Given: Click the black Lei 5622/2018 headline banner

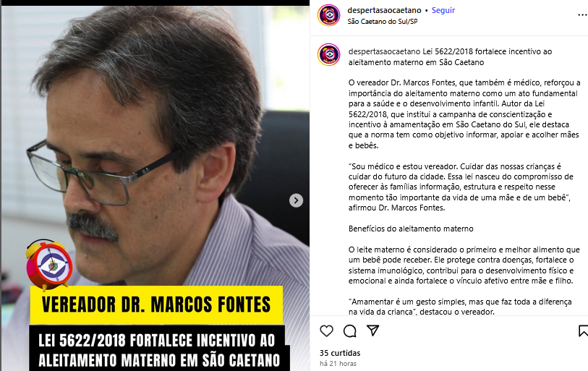Looking at the screenshot, I should click(158, 349).
